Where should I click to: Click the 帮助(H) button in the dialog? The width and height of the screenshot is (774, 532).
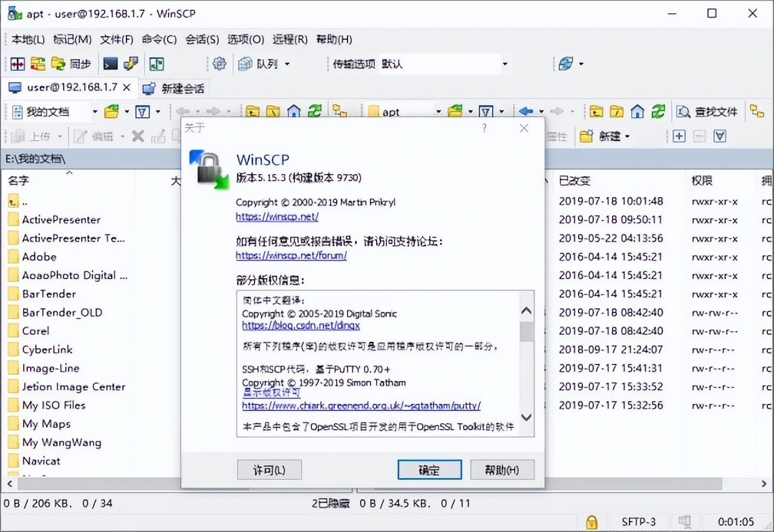[502, 470]
